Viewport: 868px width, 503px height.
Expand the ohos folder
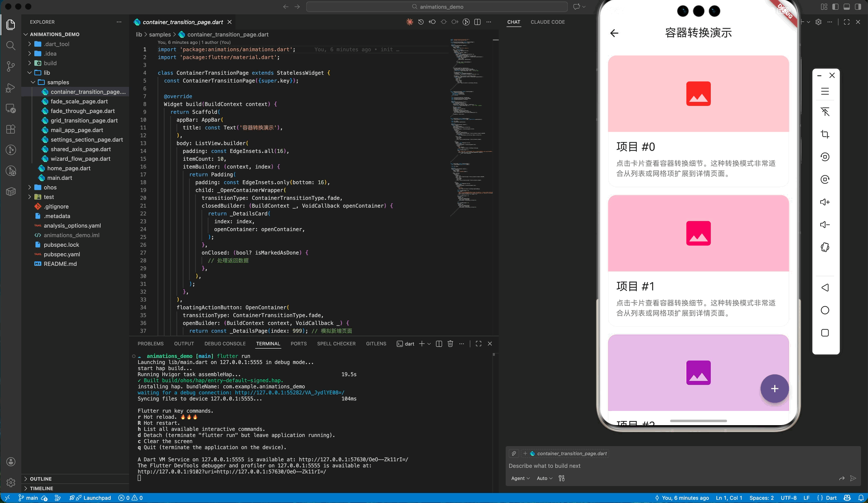pyautogui.click(x=50, y=188)
